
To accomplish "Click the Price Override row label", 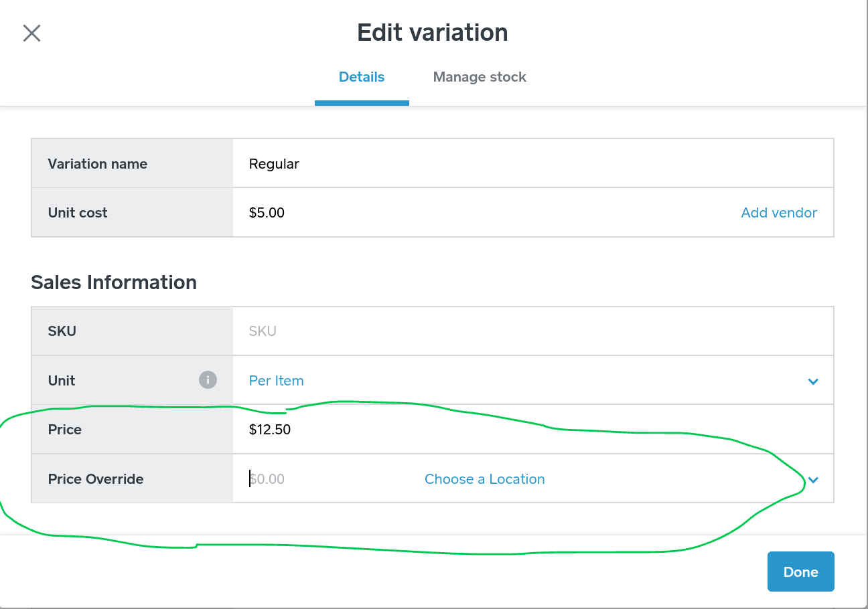I will point(96,479).
